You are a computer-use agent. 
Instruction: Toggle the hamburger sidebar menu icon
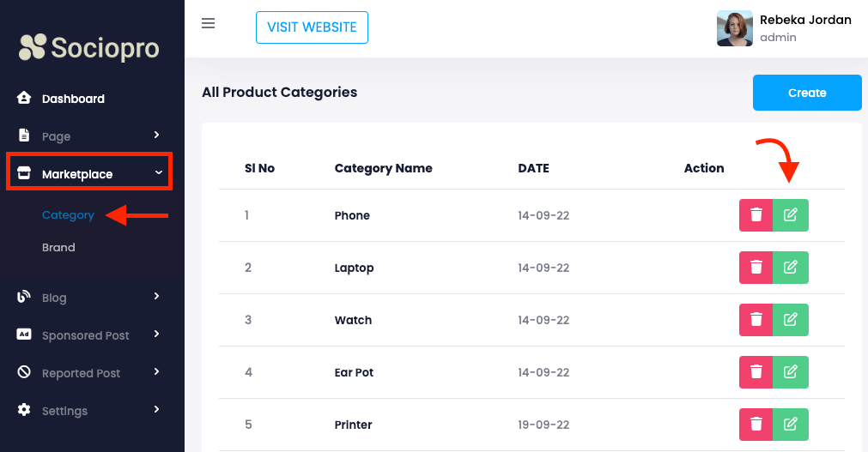[x=208, y=23]
